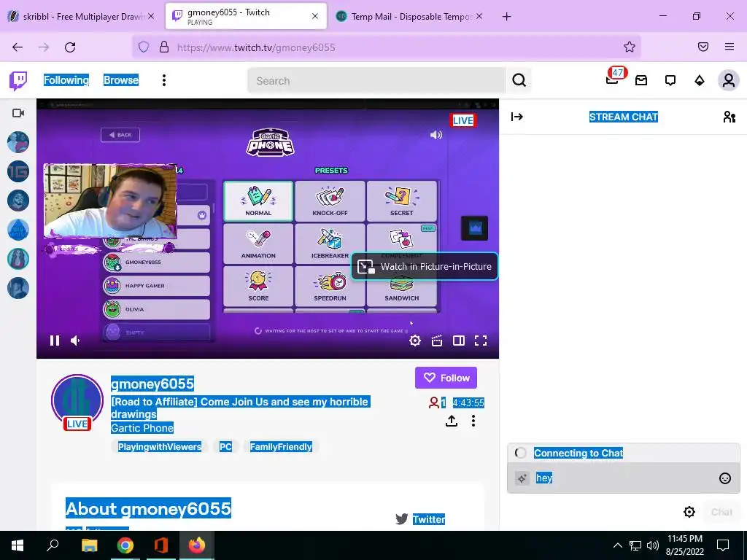
Task: Open chat community users list icon
Action: [729, 117]
